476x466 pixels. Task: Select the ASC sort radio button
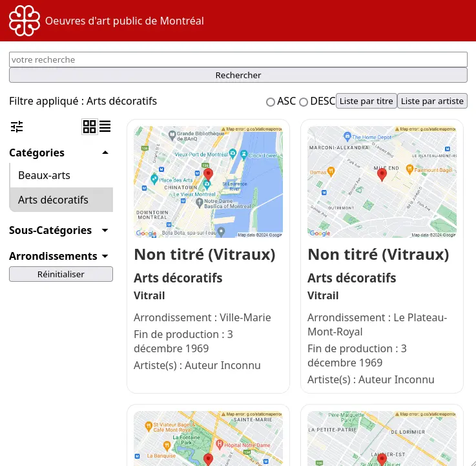271,101
